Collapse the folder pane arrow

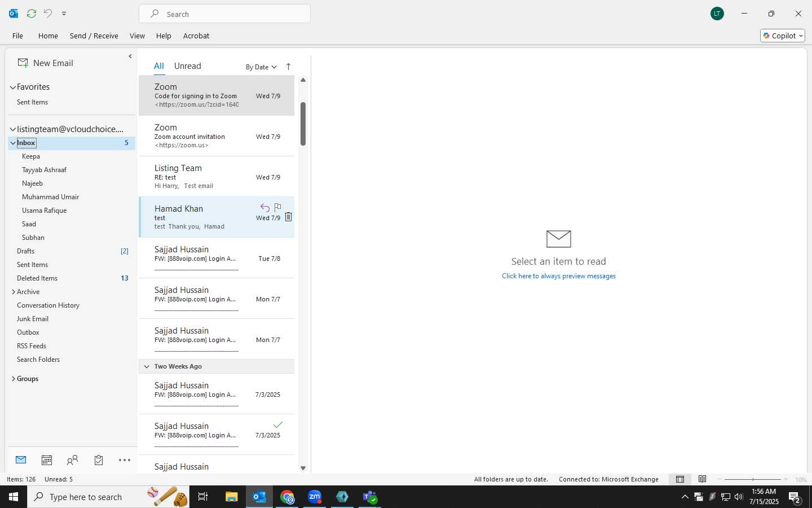[130, 56]
